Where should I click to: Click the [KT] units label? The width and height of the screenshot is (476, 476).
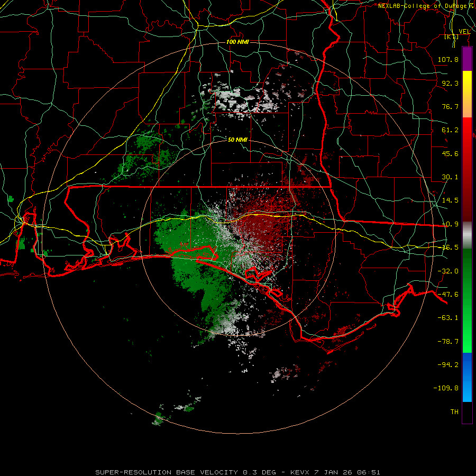[452, 36]
